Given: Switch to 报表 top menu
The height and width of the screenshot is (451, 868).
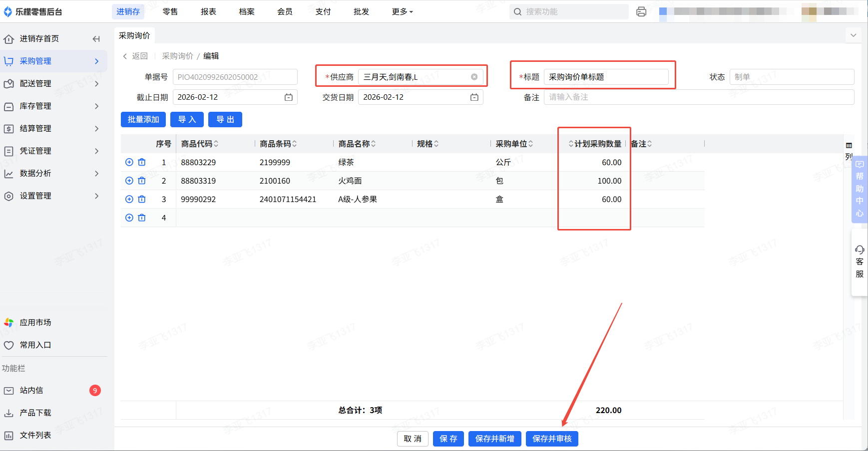Looking at the screenshot, I should [208, 11].
